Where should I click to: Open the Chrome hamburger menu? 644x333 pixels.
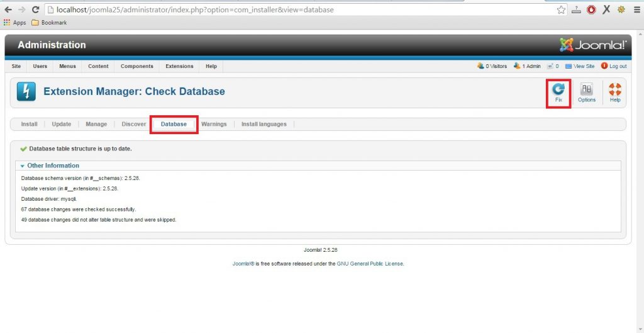point(636,9)
